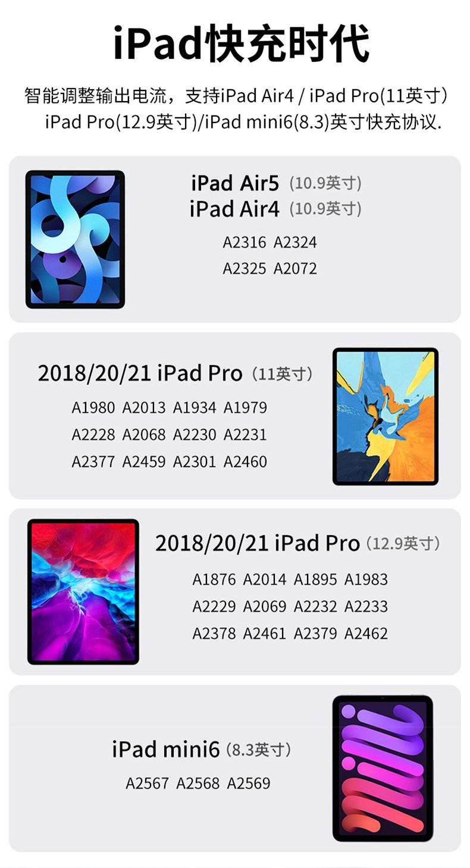Select the 2018/20/21 iPad Pro 12.9英寸 heading
This screenshot has height=868, width=470.
tap(298, 543)
